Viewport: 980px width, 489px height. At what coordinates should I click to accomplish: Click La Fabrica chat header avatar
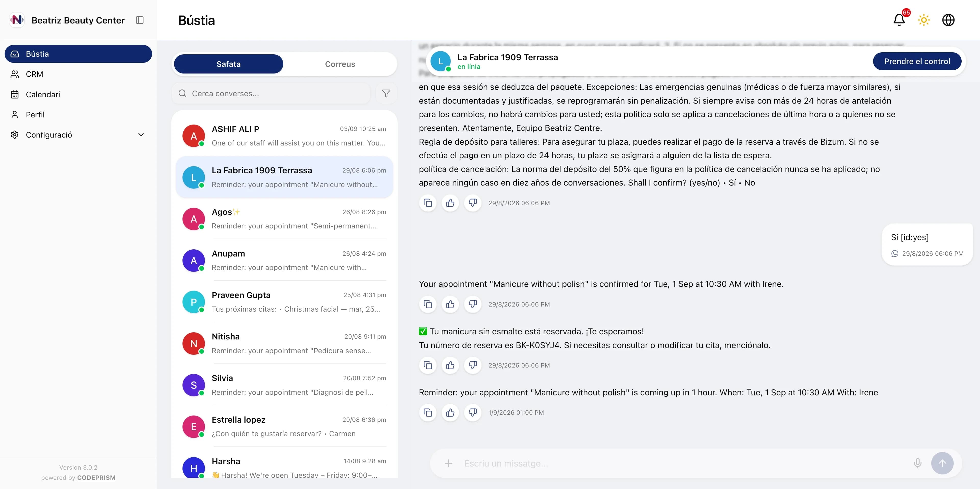click(440, 61)
